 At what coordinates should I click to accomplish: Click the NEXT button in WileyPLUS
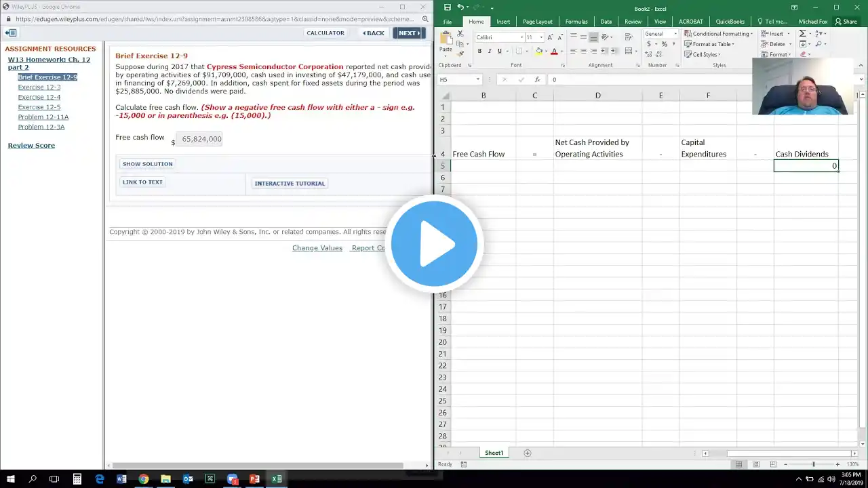point(409,33)
